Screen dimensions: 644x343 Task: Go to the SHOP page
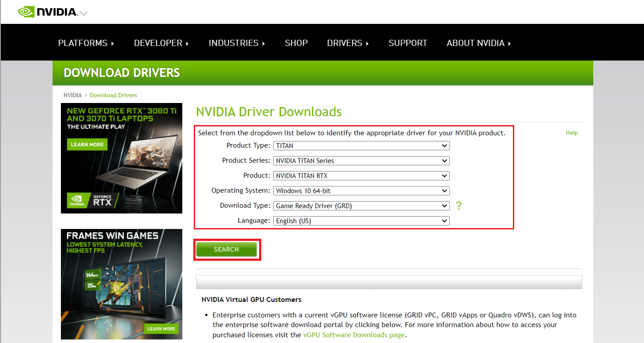296,43
